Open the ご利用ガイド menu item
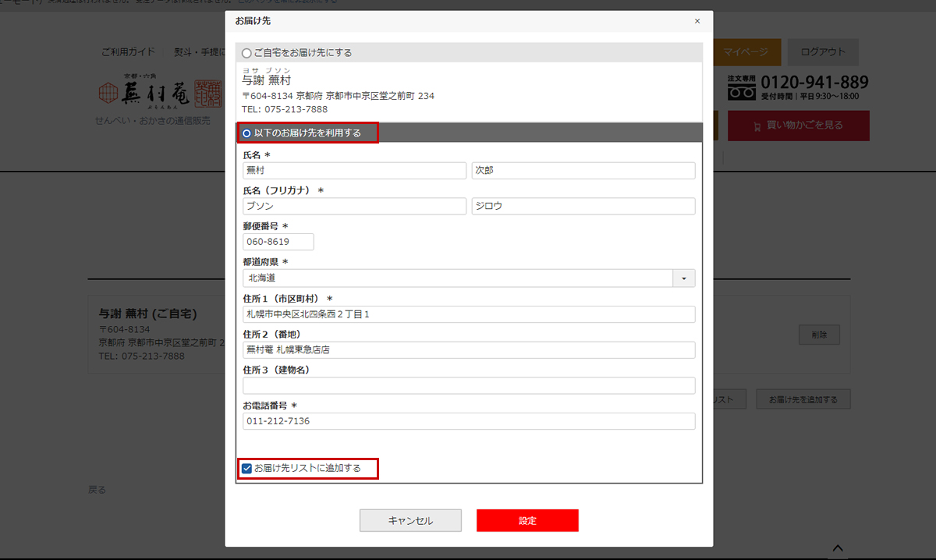936x560 pixels. click(x=128, y=52)
